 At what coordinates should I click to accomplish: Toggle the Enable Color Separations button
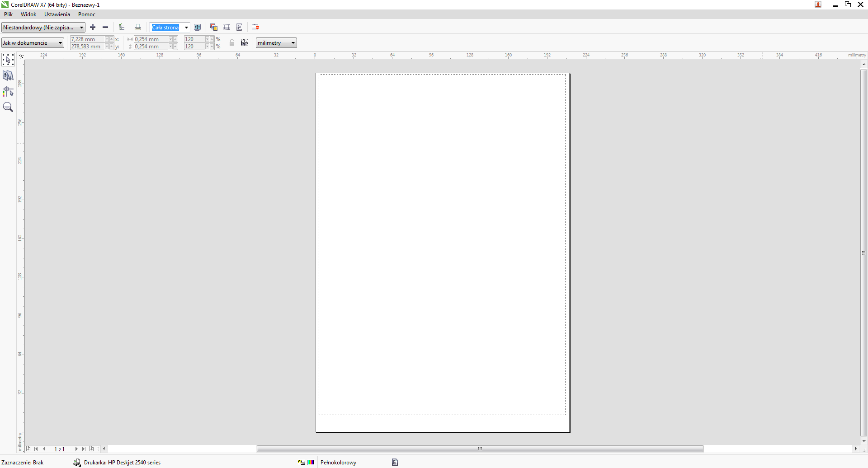pos(214,28)
